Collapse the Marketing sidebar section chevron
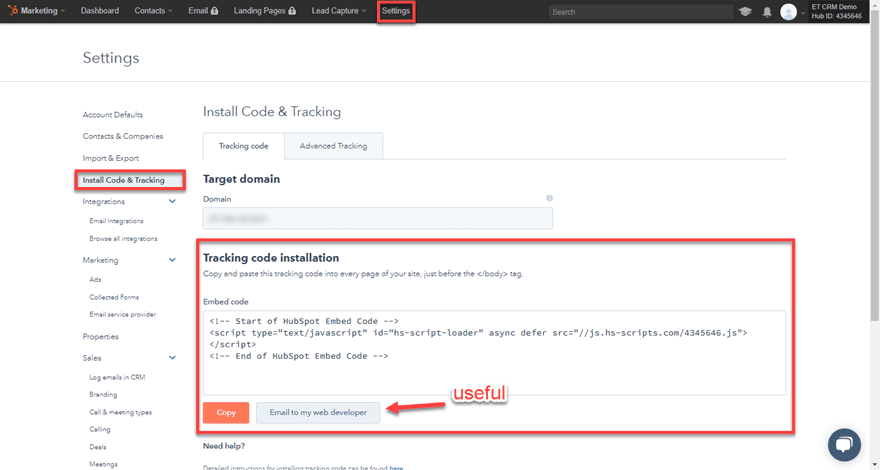This screenshot has width=880, height=470. coord(172,260)
